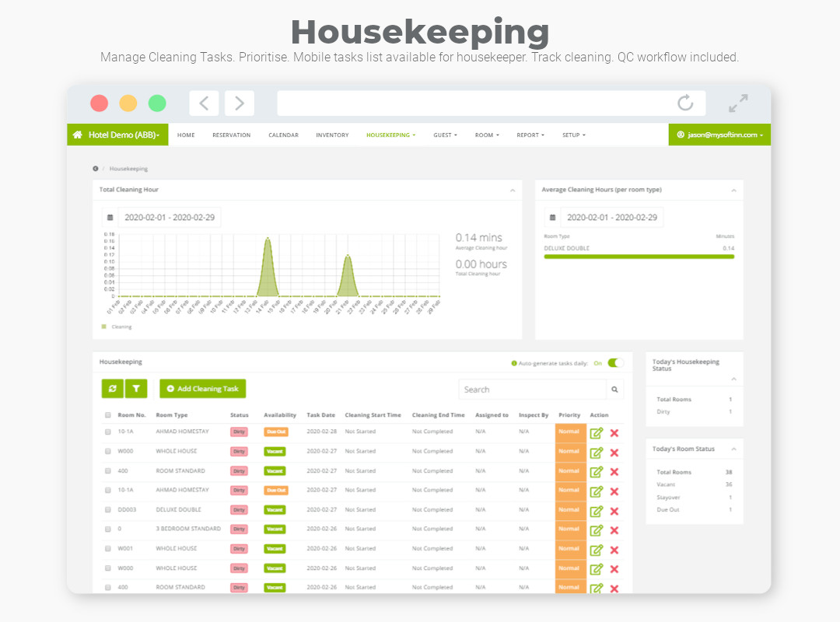Click the refresh tasks icon button
The width and height of the screenshot is (840, 622).
(x=113, y=389)
